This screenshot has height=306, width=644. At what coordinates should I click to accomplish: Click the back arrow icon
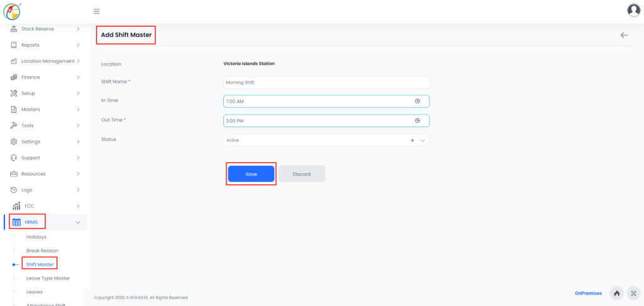(x=625, y=35)
